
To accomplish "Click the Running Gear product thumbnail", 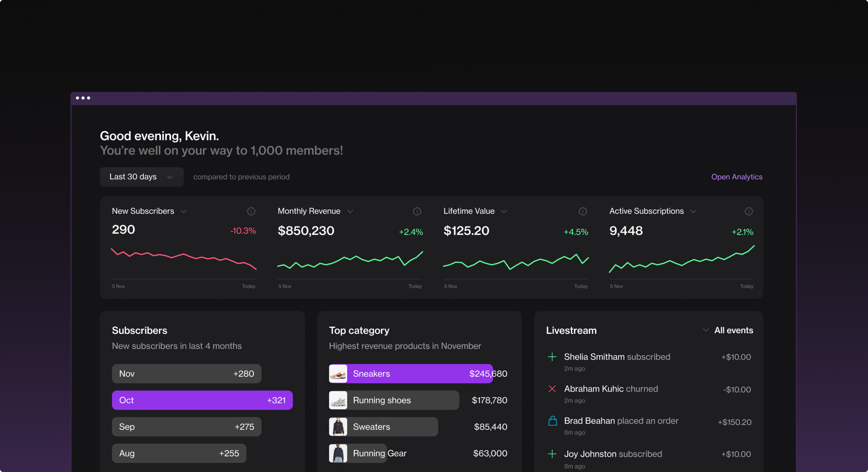I will coord(338,453).
